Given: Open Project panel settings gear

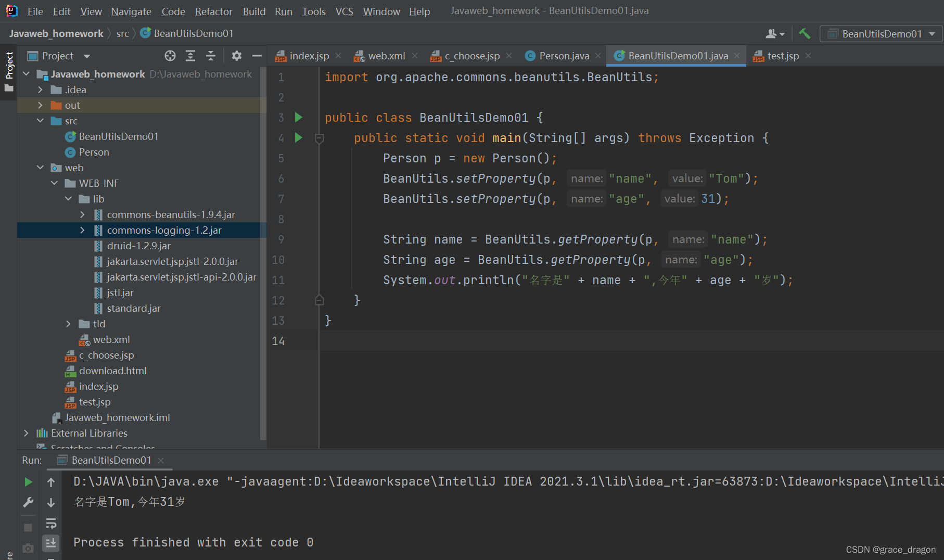Looking at the screenshot, I should 237,56.
